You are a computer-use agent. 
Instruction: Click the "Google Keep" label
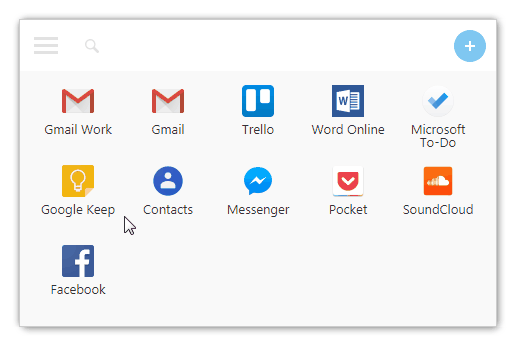pos(78,210)
